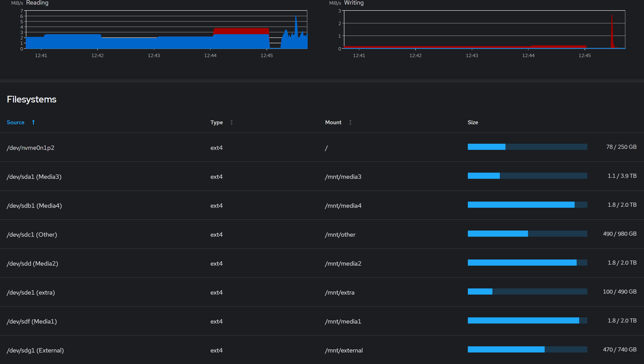
Task: Click the /mnt/media3 mount path
Action: 343,177
